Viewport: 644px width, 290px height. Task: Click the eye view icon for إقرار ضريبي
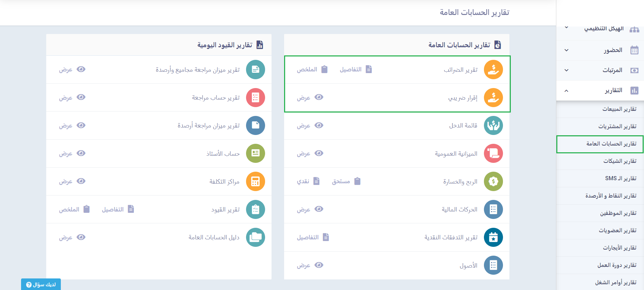click(x=319, y=97)
